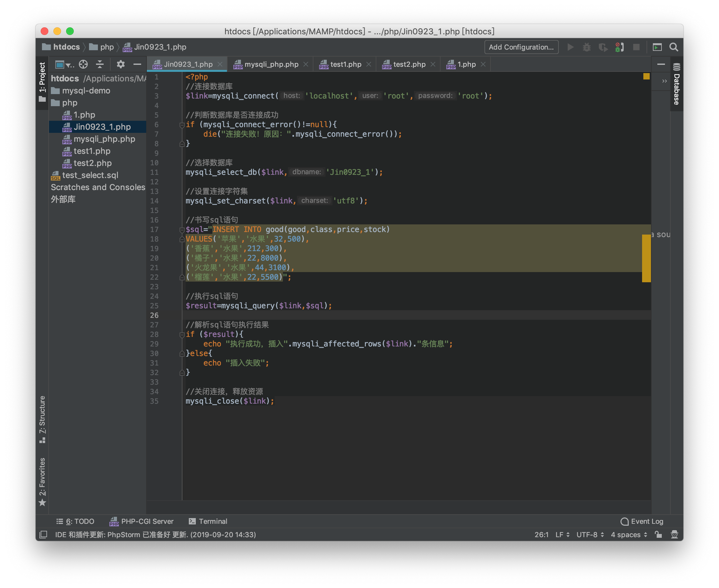Open the 7: Structure tool window
This screenshot has height=588, width=719.
point(42,419)
